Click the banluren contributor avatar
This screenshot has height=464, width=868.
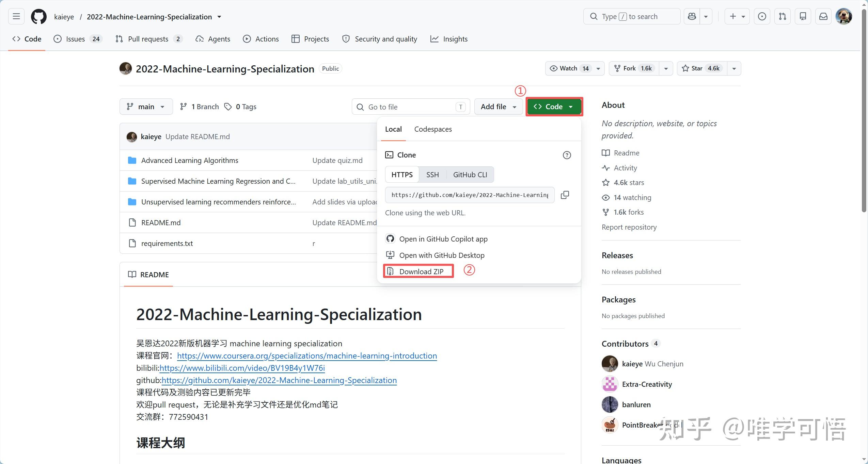pyautogui.click(x=610, y=404)
